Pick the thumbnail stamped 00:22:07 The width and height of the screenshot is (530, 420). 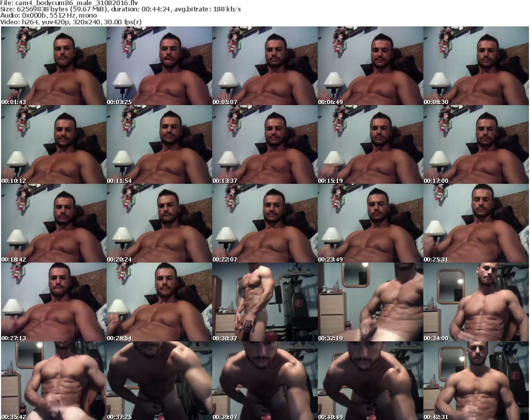pos(264,223)
